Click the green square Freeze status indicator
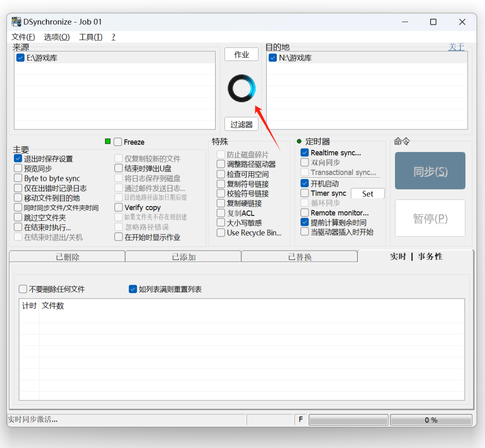485x448 pixels. click(x=108, y=141)
